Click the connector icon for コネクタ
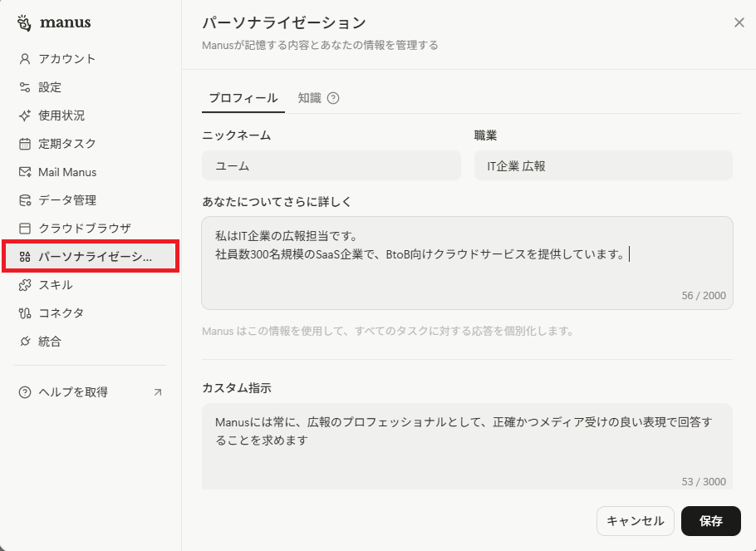756x551 pixels. tap(25, 313)
